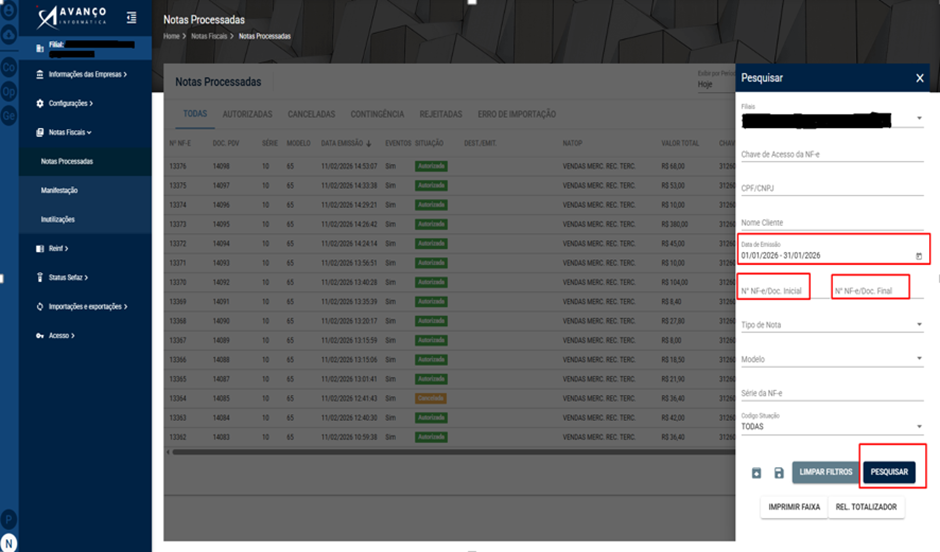Click the 'Ge' circle icon on left strip
The width and height of the screenshot is (940, 552).
click(8, 115)
